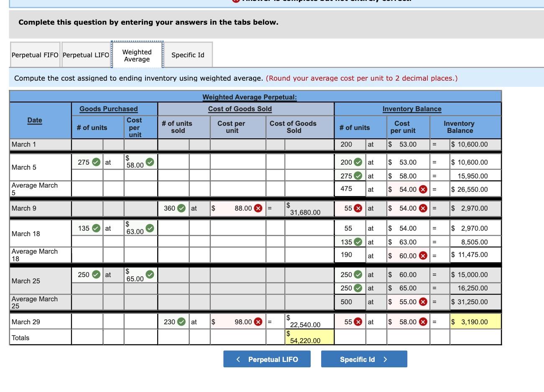This screenshot has width=544, height=392.
Task: Click green check beside 230 units sold
Action: click(181, 322)
